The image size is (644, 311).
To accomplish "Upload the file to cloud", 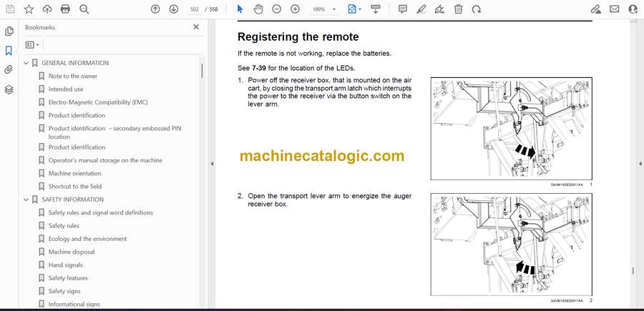I will click(x=47, y=9).
